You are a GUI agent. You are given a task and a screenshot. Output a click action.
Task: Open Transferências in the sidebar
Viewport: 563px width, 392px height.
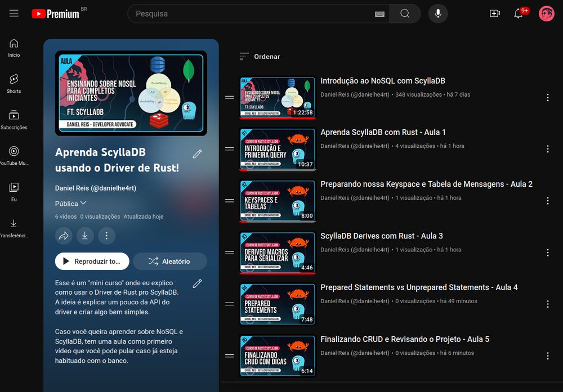pyautogui.click(x=14, y=228)
